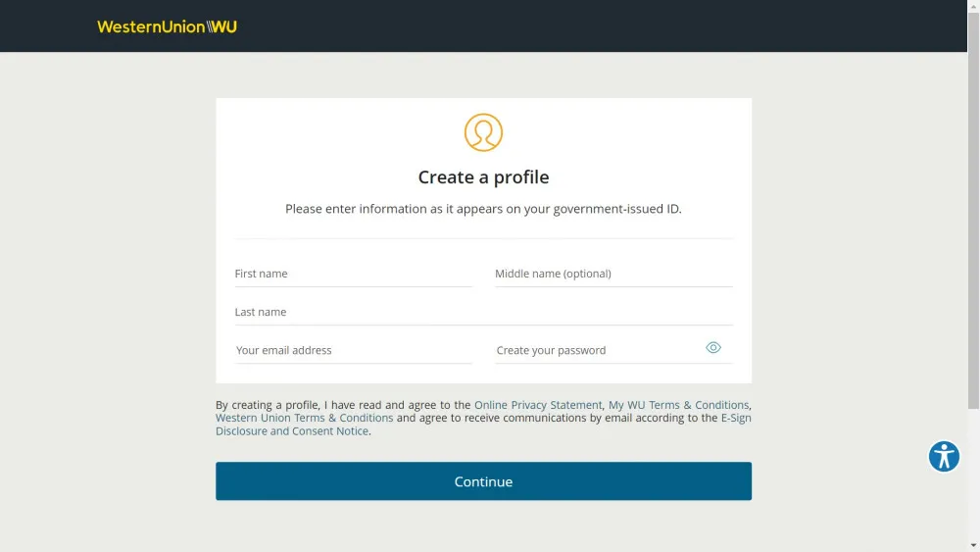Click the Create your password field

(x=599, y=350)
